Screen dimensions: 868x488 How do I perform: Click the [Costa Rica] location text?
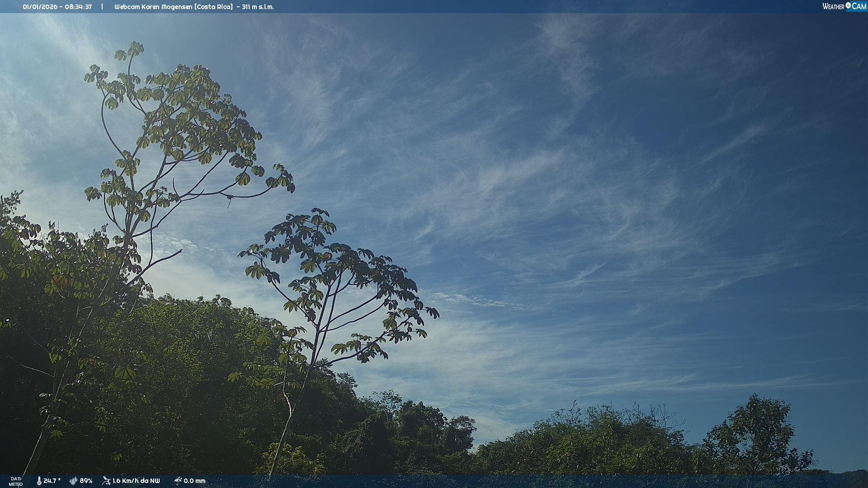(x=214, y=7)
